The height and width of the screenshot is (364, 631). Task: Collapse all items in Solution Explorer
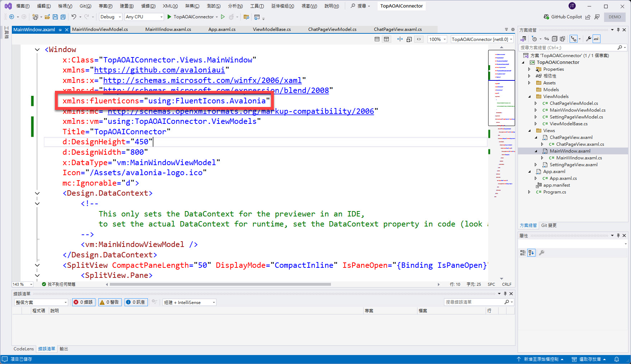click(555, 39)
